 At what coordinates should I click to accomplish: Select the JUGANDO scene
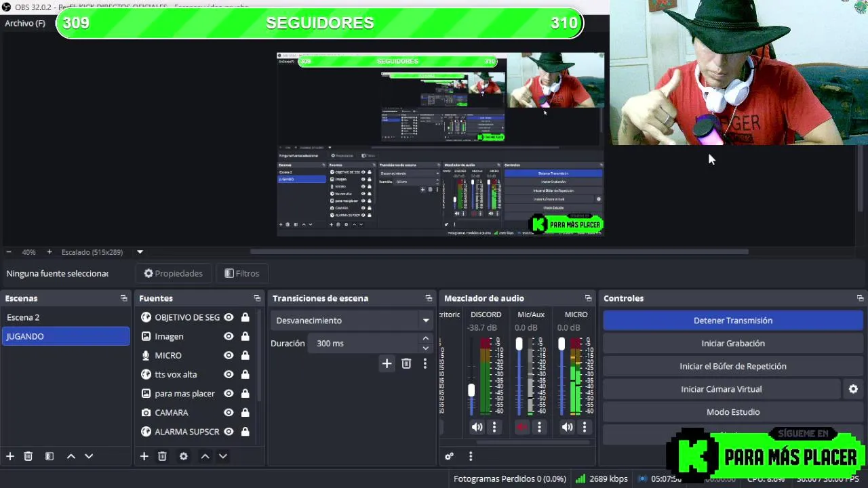(66, 336)
